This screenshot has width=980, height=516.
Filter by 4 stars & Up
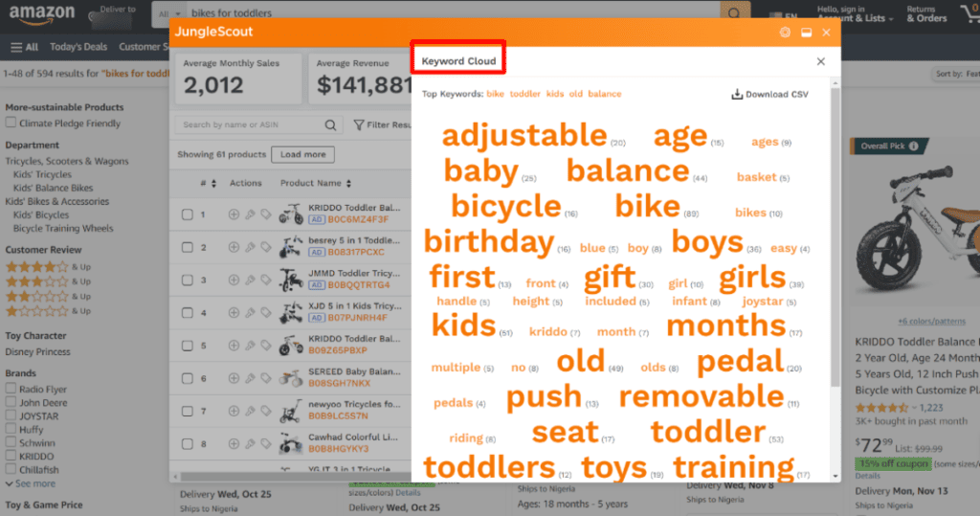coord(48,267)
